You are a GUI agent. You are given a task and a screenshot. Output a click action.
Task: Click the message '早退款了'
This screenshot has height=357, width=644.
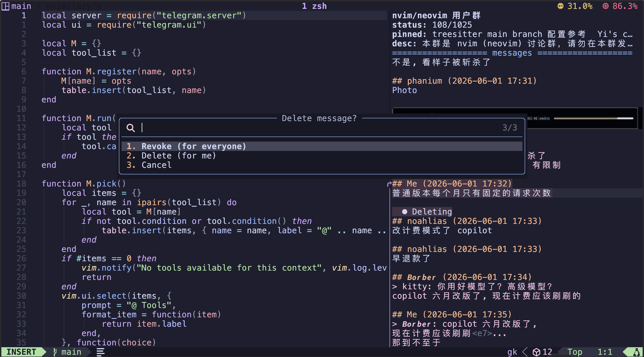(411, 258)
